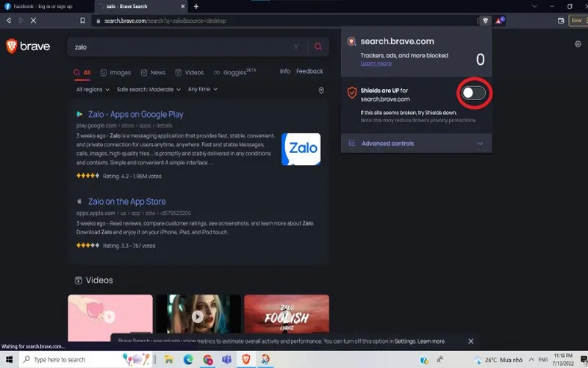
Task: Switch to the Images tab
Action: (x=115, y=72)
